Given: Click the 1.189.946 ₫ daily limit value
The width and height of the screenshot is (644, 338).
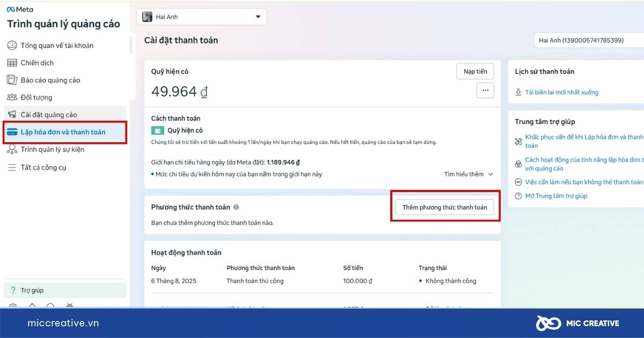Looking at the screenshot, I should pyautogui.click(x=283, y=162).
